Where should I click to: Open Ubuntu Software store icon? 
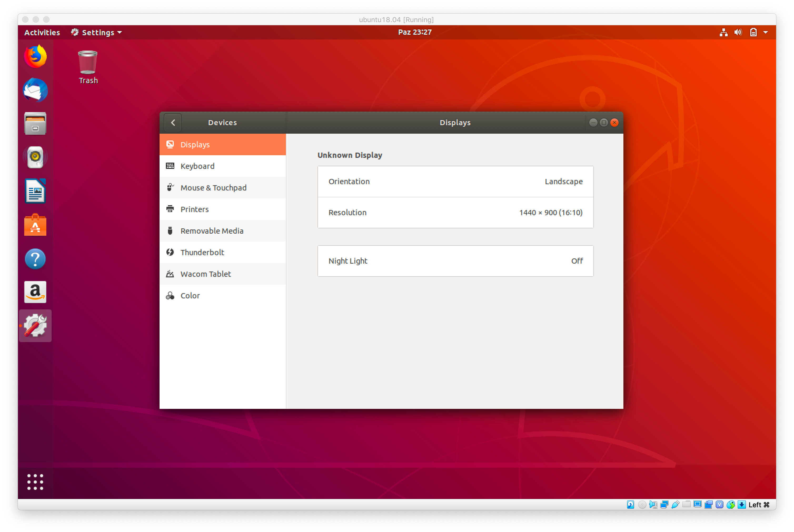point(35,225)
